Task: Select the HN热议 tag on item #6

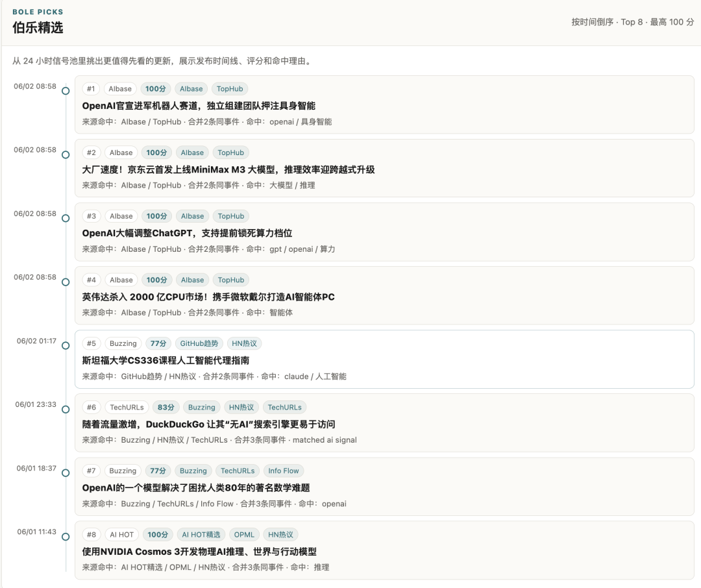Action: (x=241, y=408)
